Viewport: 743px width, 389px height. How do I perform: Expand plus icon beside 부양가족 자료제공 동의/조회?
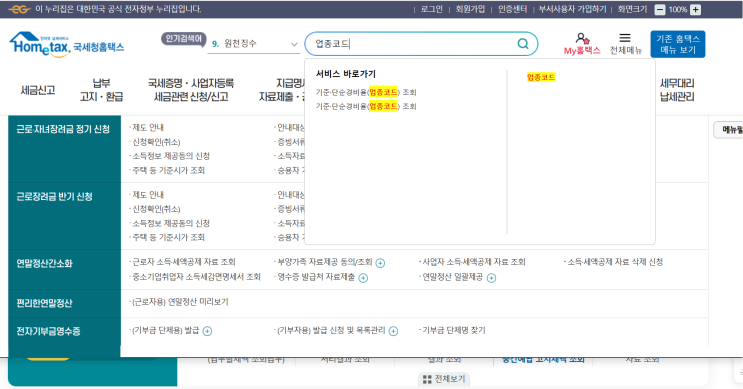[x=380, y=263]
